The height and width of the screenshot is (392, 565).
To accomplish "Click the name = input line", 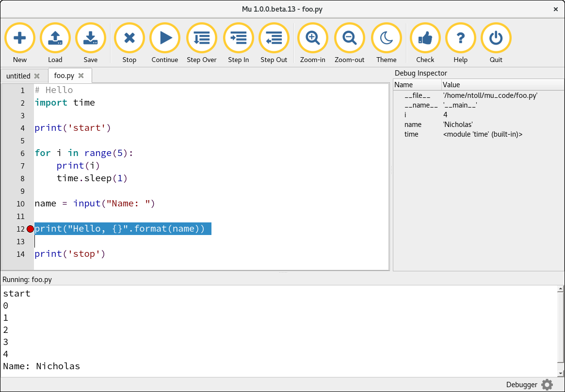I will [95, 204].
